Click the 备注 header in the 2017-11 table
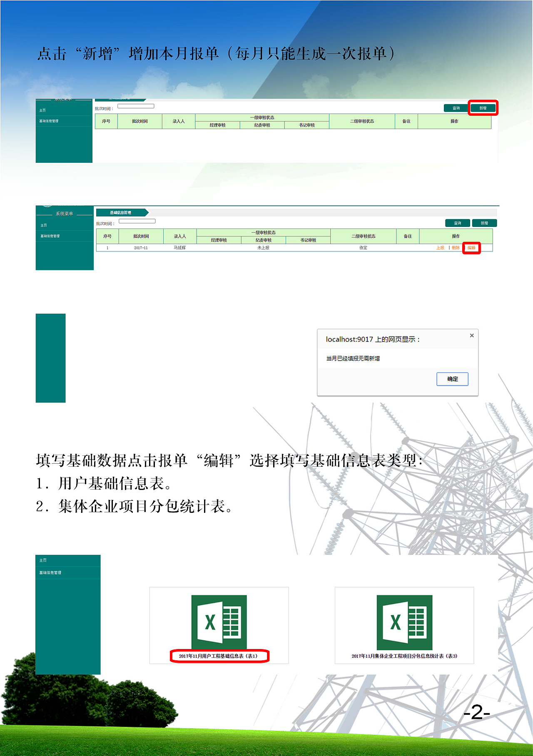533x756 pixels. (408, 236)
